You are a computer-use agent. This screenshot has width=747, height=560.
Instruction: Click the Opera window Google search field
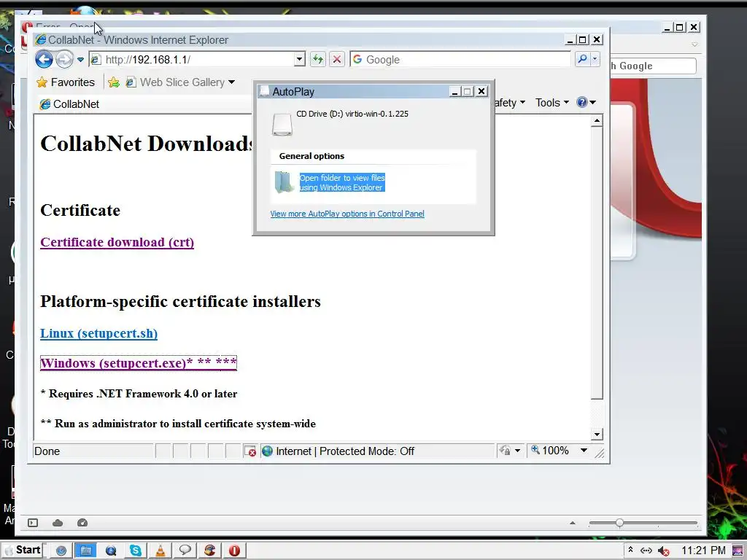653,66
